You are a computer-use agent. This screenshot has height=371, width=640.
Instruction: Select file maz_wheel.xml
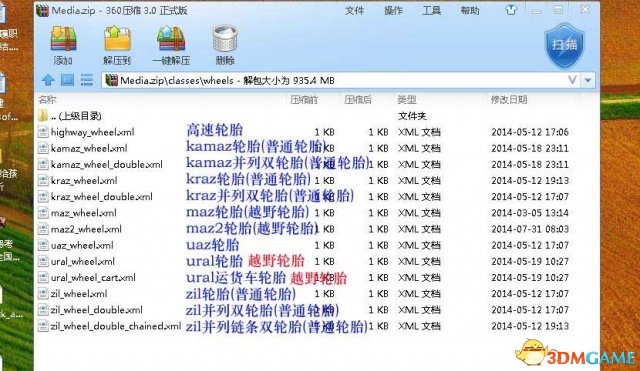tap(83, 213)
